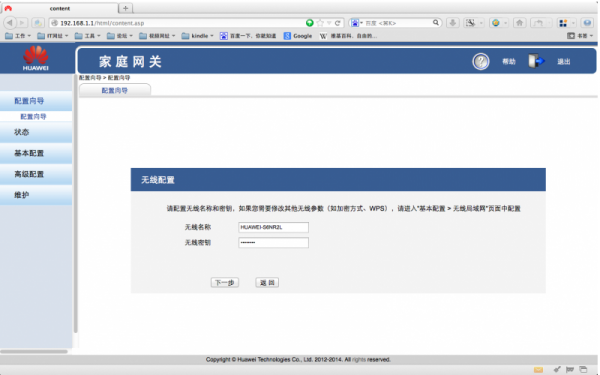The image size is (600, 375).
Task: Open help via question mark icon
Action: tap(481, 61)
